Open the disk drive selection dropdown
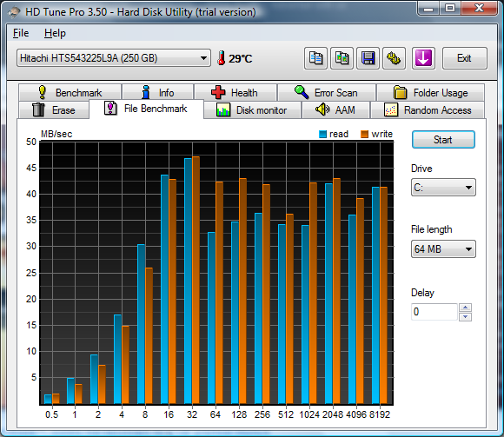 click(x=114, y=58)
